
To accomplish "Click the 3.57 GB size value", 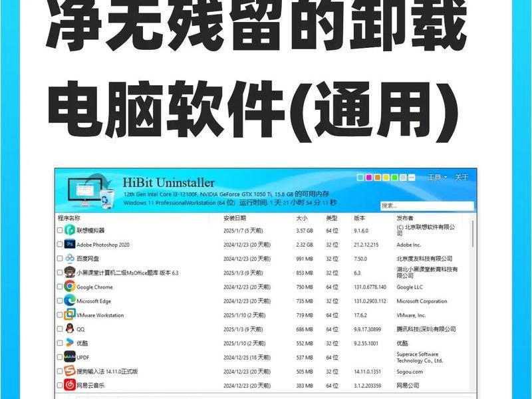I will 305,231.
